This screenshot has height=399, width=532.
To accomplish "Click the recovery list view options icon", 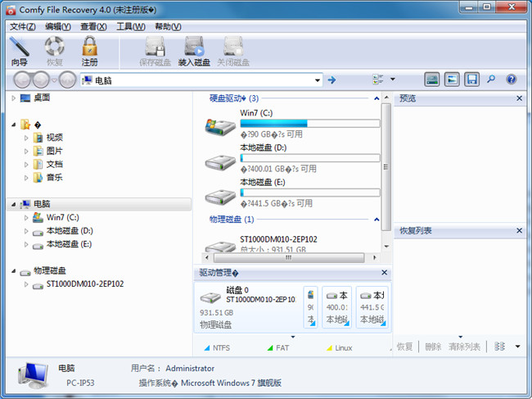I will (x=499, y=347).
